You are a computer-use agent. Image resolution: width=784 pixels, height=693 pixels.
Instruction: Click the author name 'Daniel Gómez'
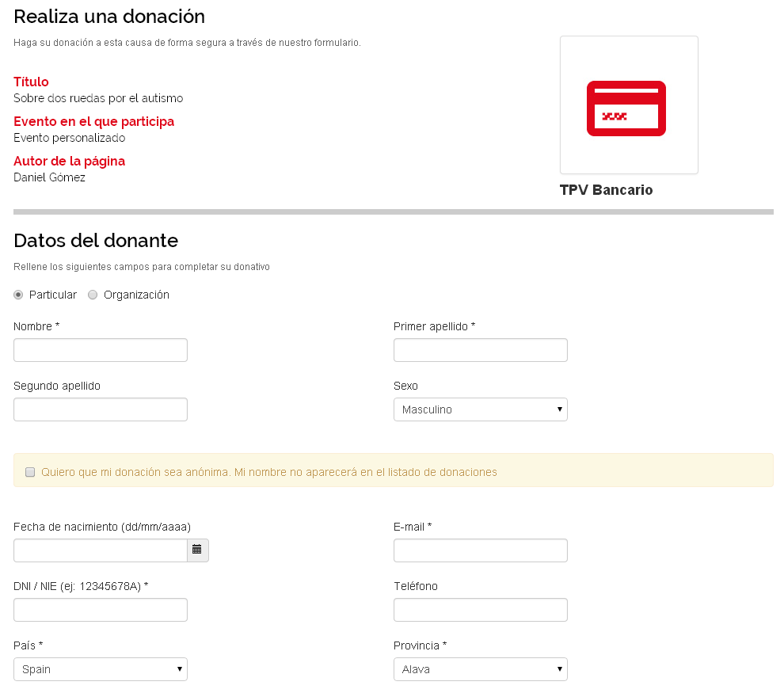tap(50, 177)
